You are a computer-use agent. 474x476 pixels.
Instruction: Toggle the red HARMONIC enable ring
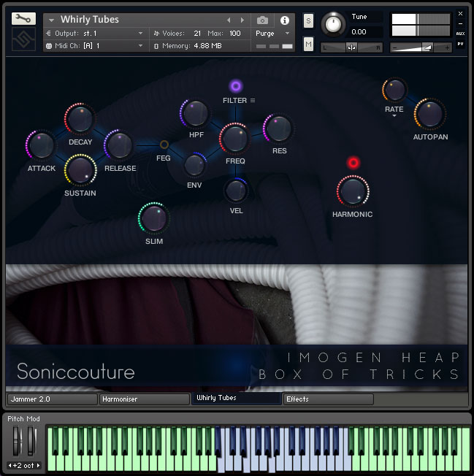(353, 163)
